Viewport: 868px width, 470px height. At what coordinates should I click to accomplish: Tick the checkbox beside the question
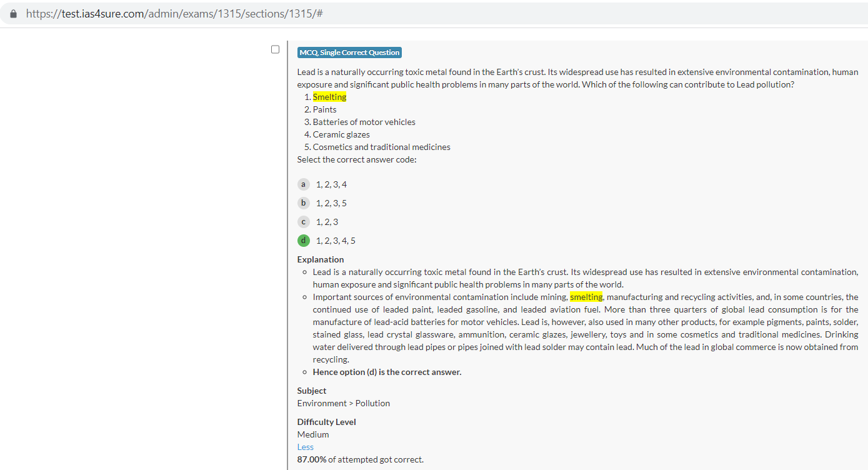275,49
